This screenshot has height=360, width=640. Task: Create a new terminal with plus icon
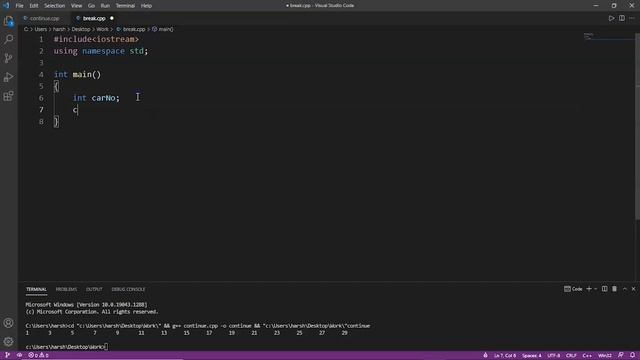coord(589,289)
